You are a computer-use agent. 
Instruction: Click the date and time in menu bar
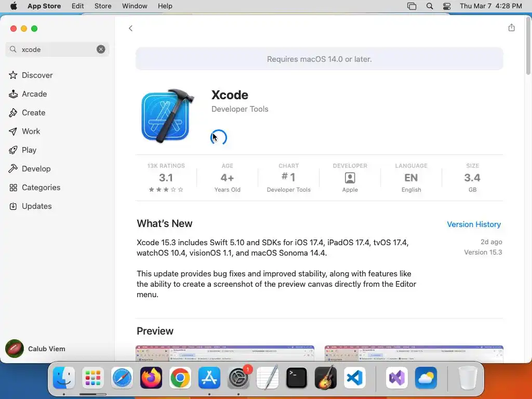(490, 6)
